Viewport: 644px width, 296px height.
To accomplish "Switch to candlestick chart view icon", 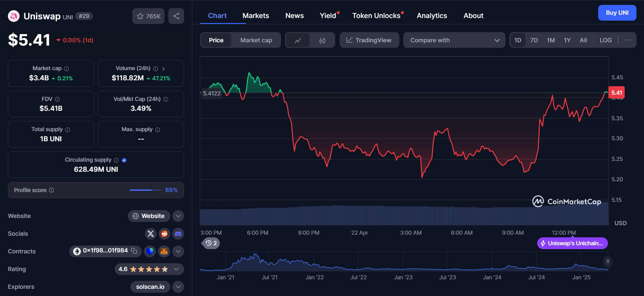I will click(x=322, y=40).
